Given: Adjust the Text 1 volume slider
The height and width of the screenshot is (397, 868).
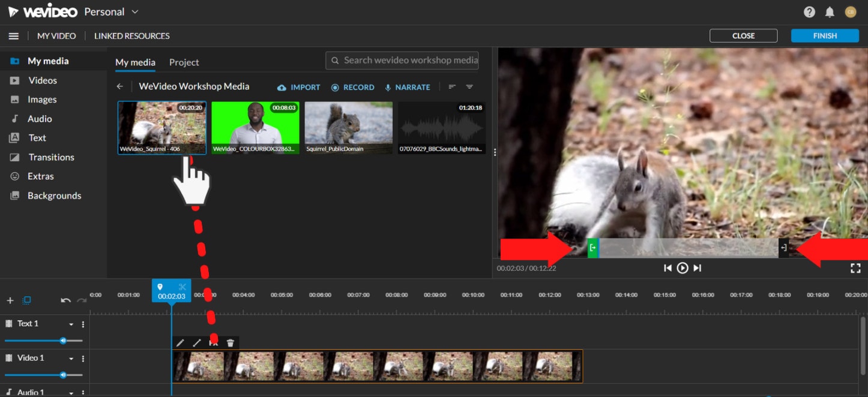Looking at the screenshot, I should coord(63,341).
